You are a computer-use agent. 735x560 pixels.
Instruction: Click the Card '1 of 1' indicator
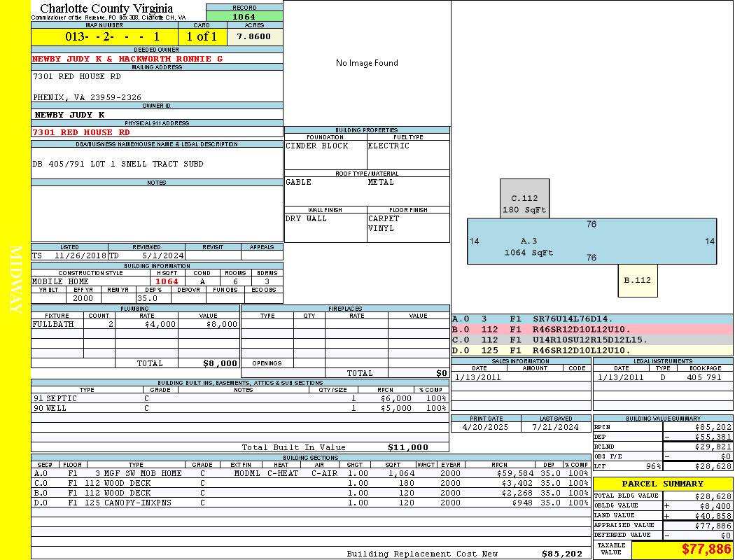click(x=202, y=36)
